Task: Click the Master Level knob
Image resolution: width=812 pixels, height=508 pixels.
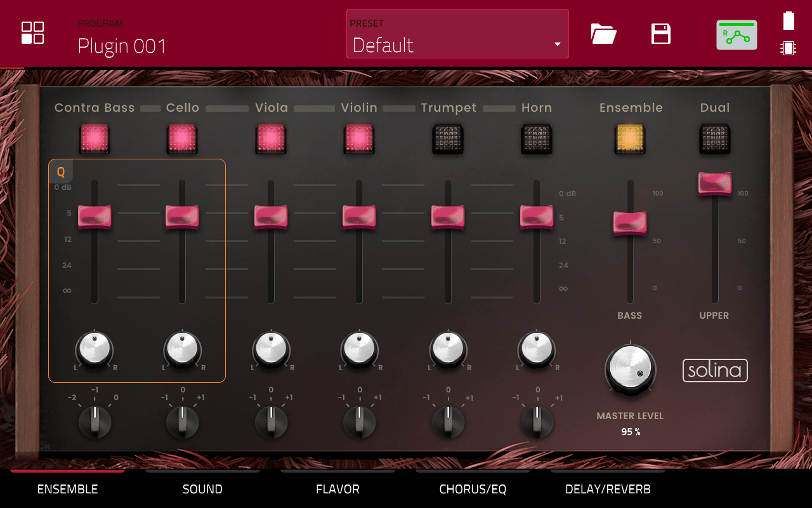Action: click(630, 368)
